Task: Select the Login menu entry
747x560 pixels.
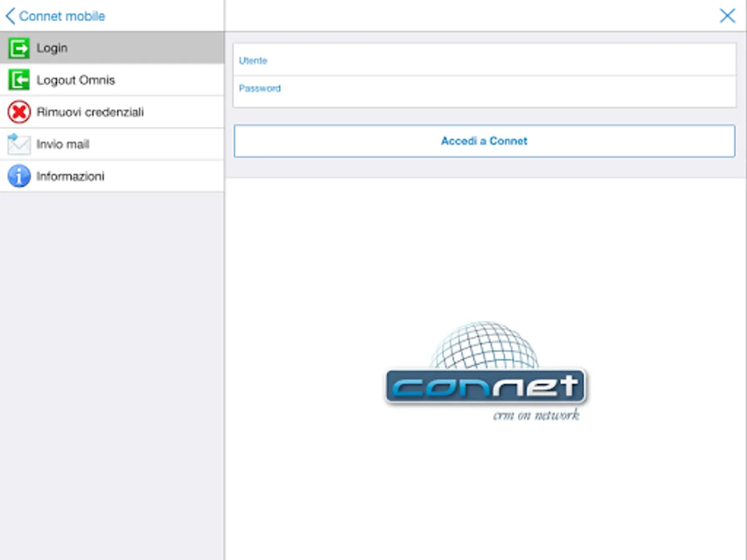Action: (112, 48)
